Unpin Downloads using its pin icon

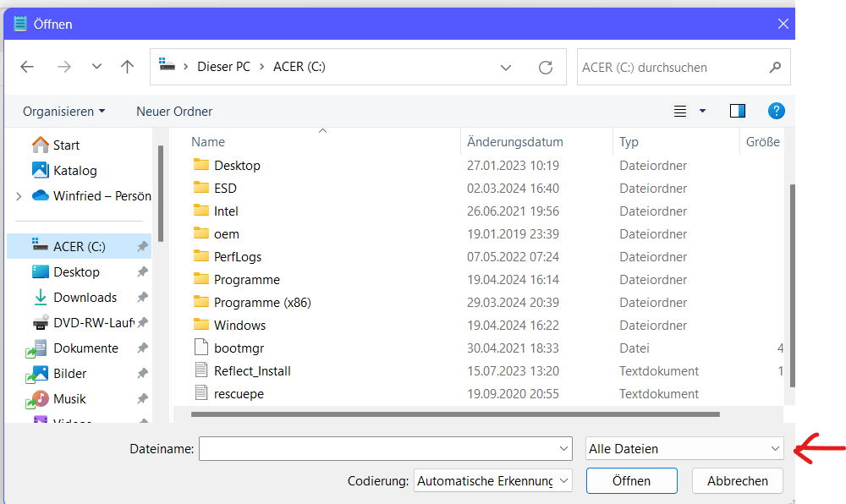click(142, 297)
